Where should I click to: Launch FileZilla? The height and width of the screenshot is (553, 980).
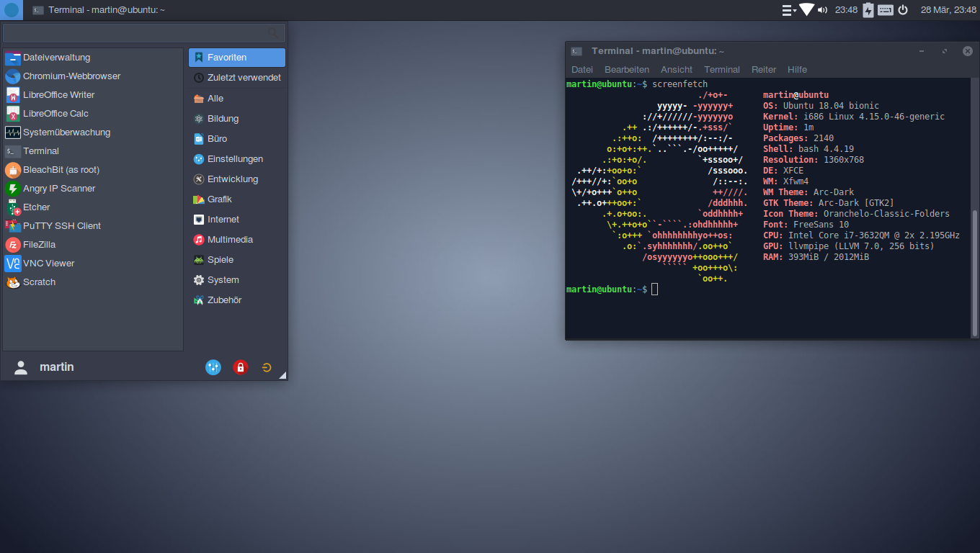pos(93,245)
